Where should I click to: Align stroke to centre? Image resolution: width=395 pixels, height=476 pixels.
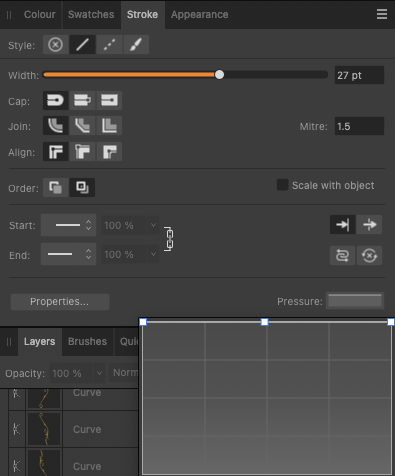[56, 152]
